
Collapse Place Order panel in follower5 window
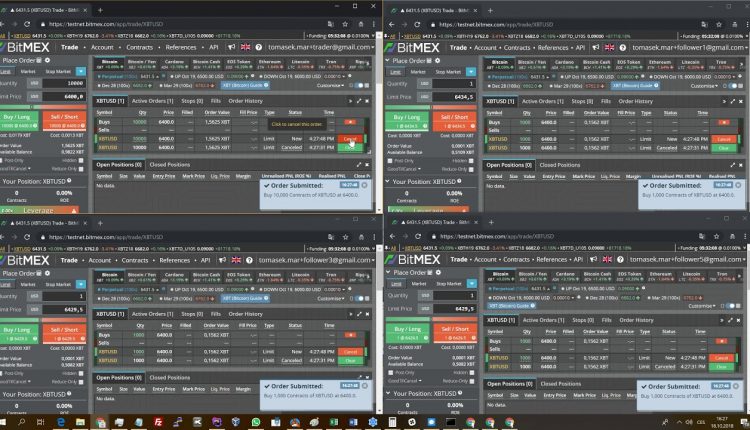pyautogui.click(x=388, y=272)
